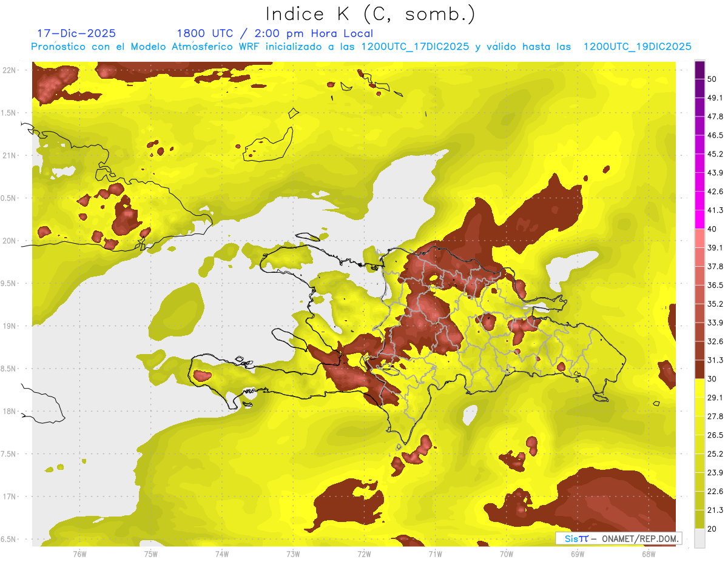Click the "72W" longitude label
This screenshot has height=562, width=728.
point(364,554)
